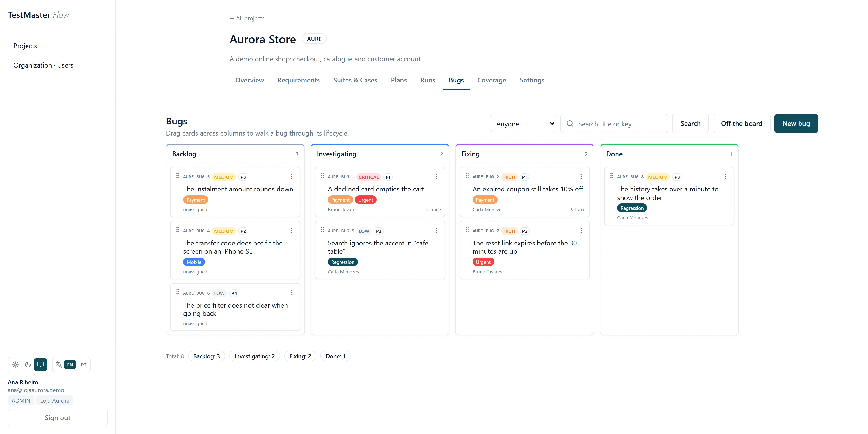Open the Requirements tab

coord(298,80)
